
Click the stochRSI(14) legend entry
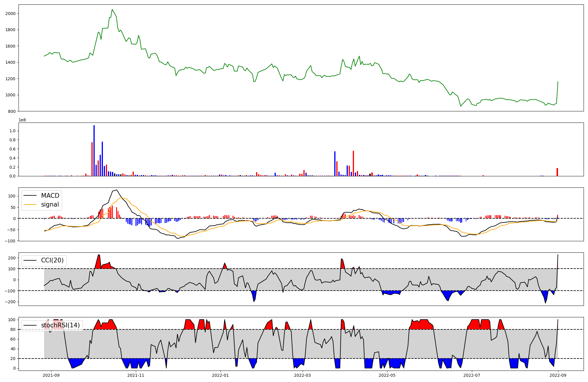coord(60,325)
